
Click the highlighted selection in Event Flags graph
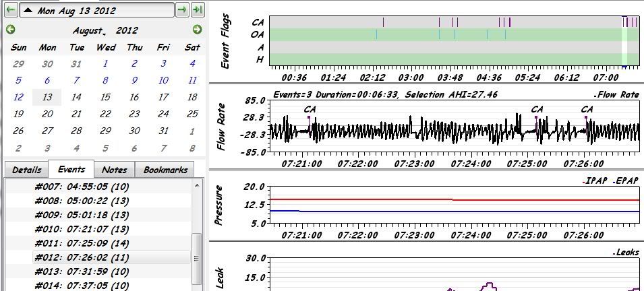(x=624, y=42)
